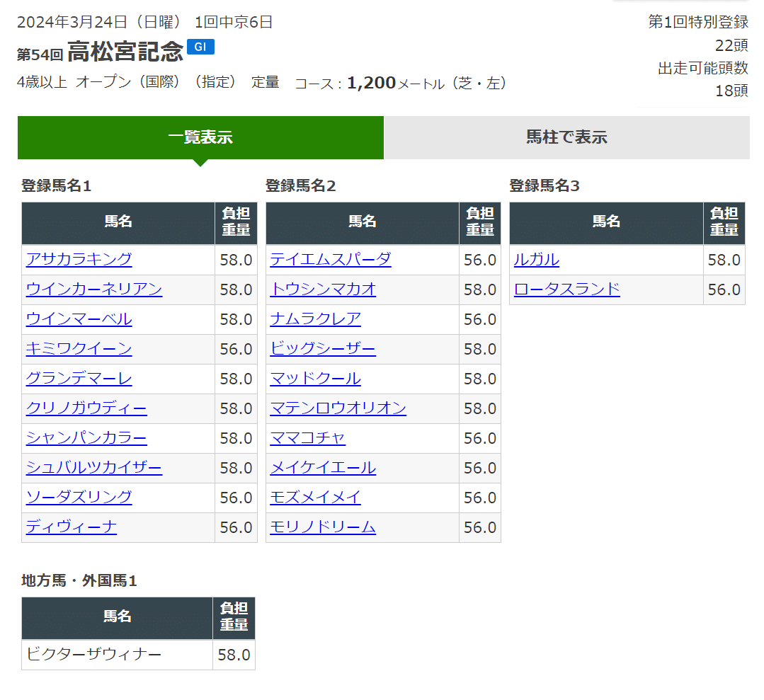Click the 56.0 weight for キミワクイーン
Screen dimensions: 764x700
tap(236, 349)
